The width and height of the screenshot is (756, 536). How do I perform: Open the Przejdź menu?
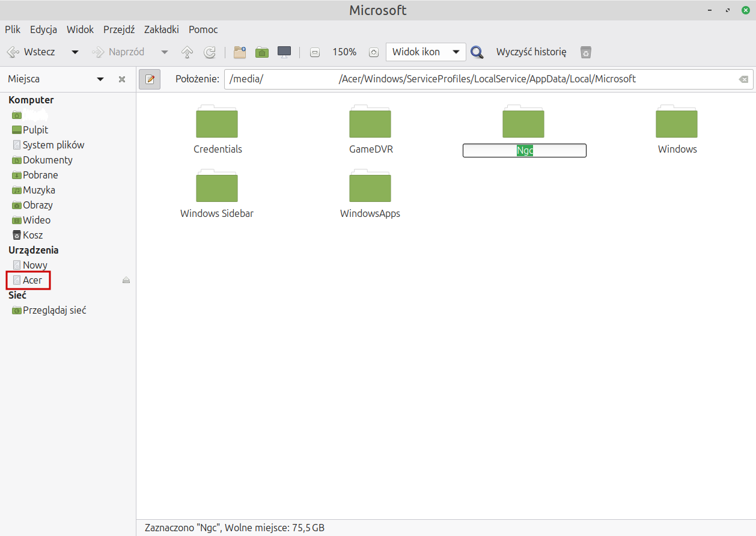point(119,29)
